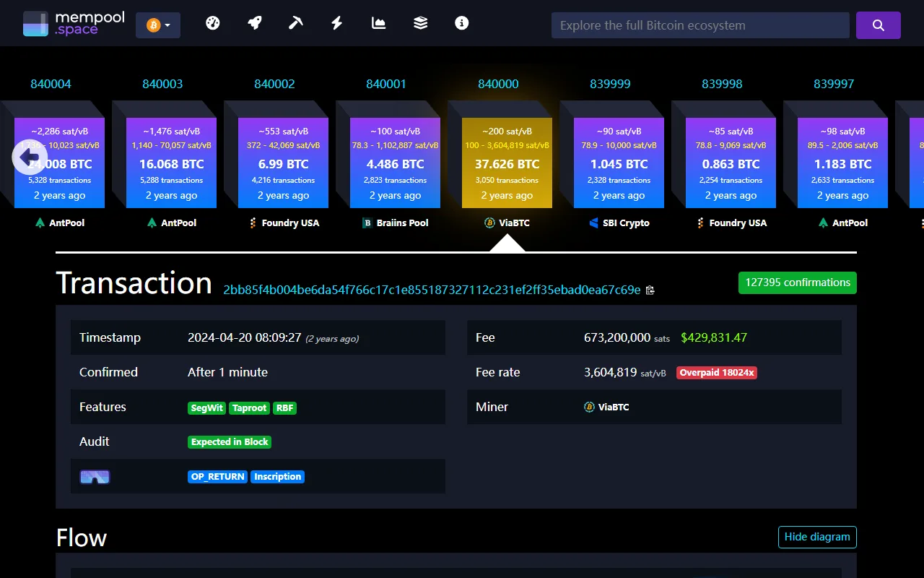Click the Taproot feature badge
This screenshot has width=924, height=578.
point(250,407)
